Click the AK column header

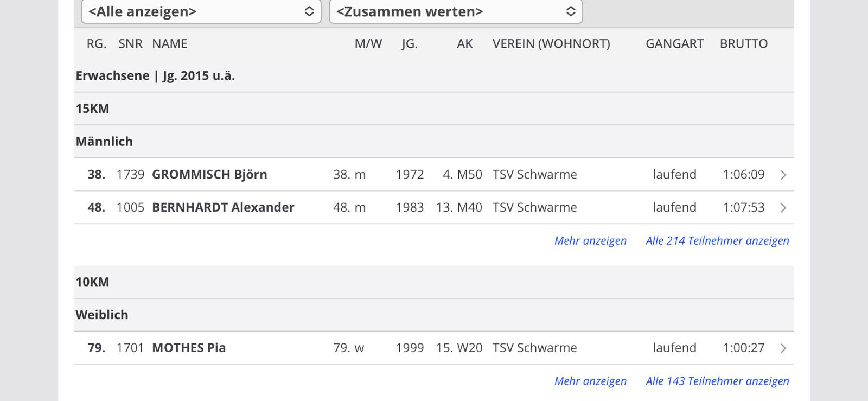click(x=464, y=44)
